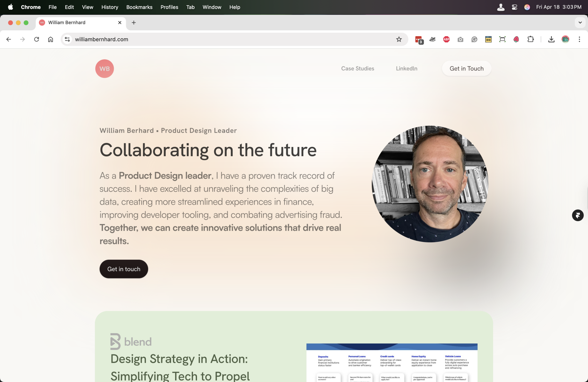Image resolution: width=588 pixels, height=382 pixels.
Task: Open the LinkedIn nav link
Action: click(x=407, y=69)
